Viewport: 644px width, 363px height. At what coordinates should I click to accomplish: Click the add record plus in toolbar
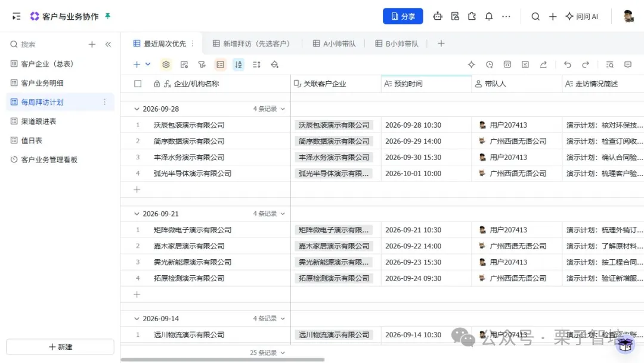coord(137,64)
